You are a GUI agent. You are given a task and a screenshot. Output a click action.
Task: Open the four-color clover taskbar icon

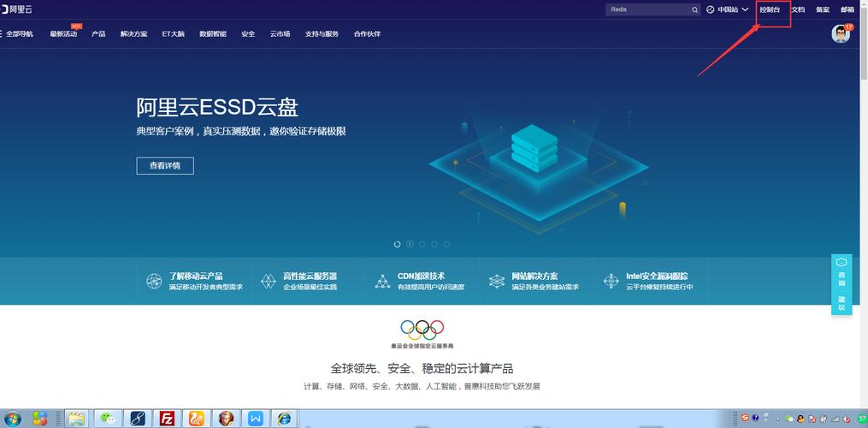pos(39,418)
